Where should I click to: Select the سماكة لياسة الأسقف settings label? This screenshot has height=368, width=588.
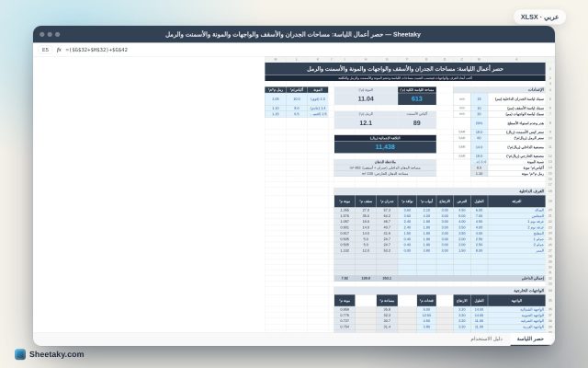[x=516, y=109]
